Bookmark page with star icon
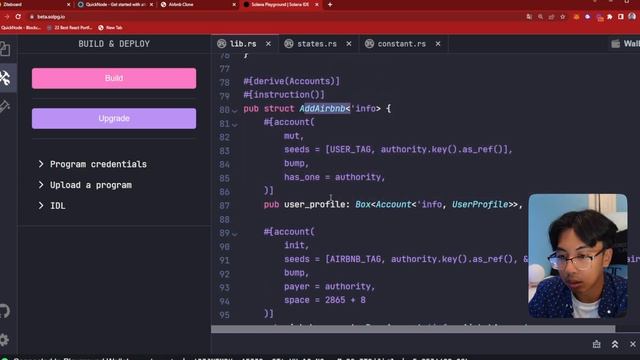Screen dimensions: 640x360 click(x=563, y=17)
